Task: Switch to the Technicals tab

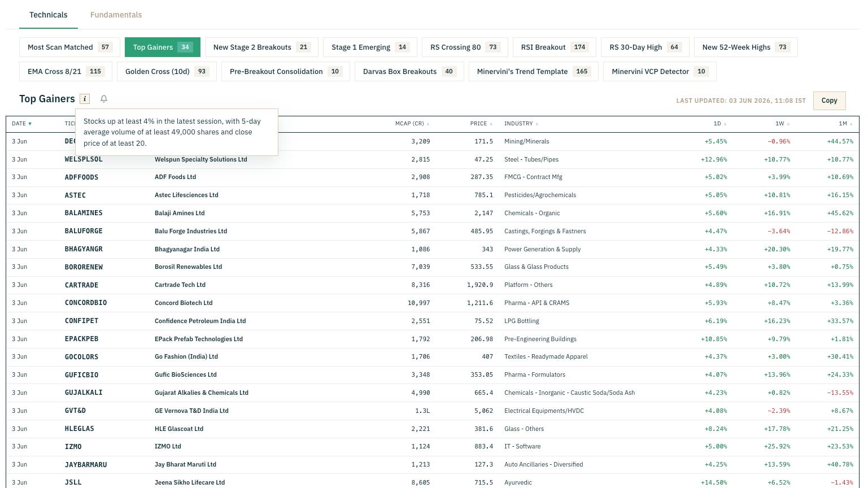Action: [49, 15]
